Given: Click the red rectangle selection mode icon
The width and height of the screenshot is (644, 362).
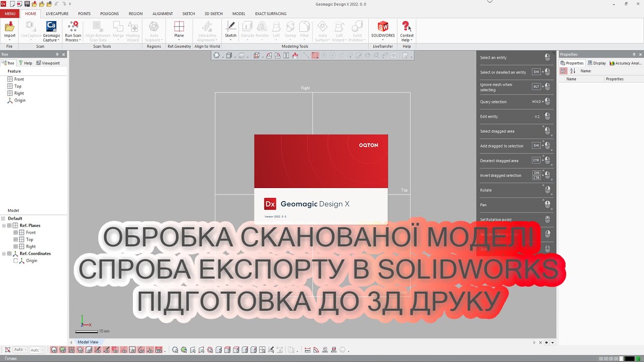Looking at the screenshot, I should 315,56.
